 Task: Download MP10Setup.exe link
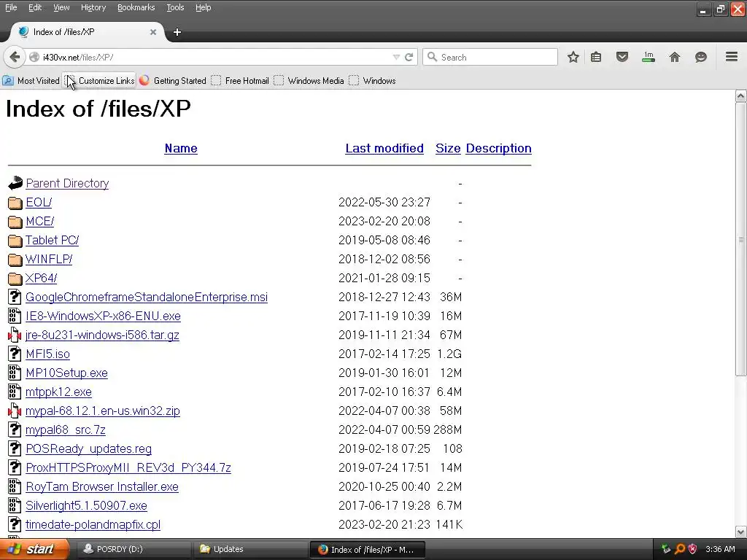[x=66, y=373]
